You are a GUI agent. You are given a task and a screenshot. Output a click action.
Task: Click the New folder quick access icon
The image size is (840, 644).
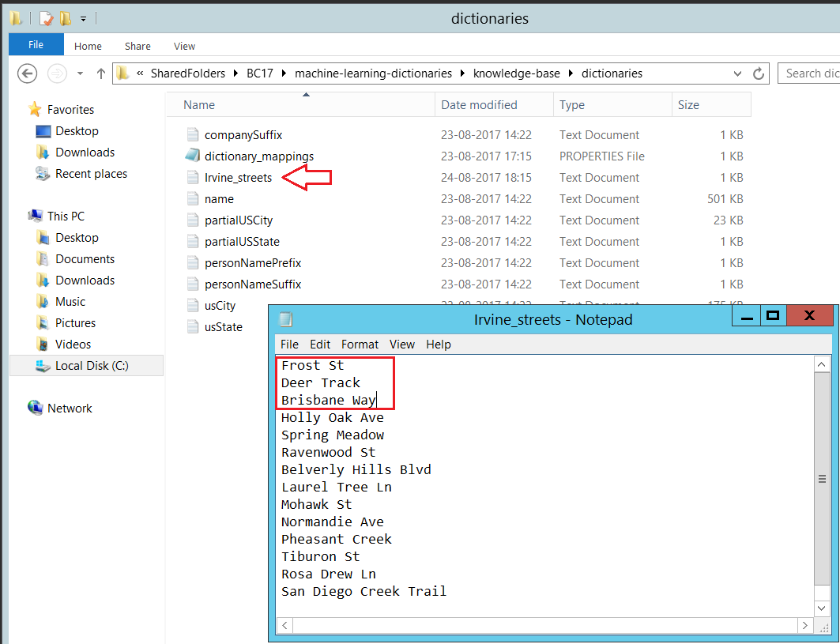(x=66, y=19)
